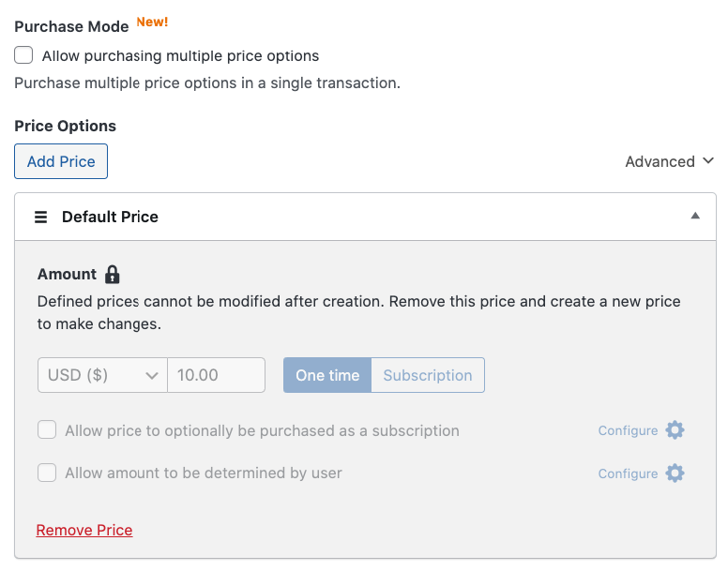Check allow amount to be determined by user
Image resolution: width=728 pixels, height=571 pixels.
[47, 473]
